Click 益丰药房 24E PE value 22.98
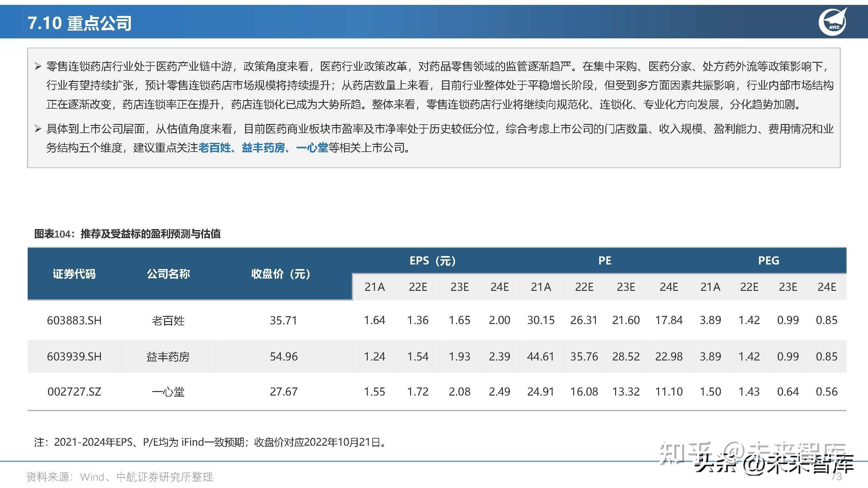This screenshot has width=868, height=488. pyautogui.click(x=668, y=356)
